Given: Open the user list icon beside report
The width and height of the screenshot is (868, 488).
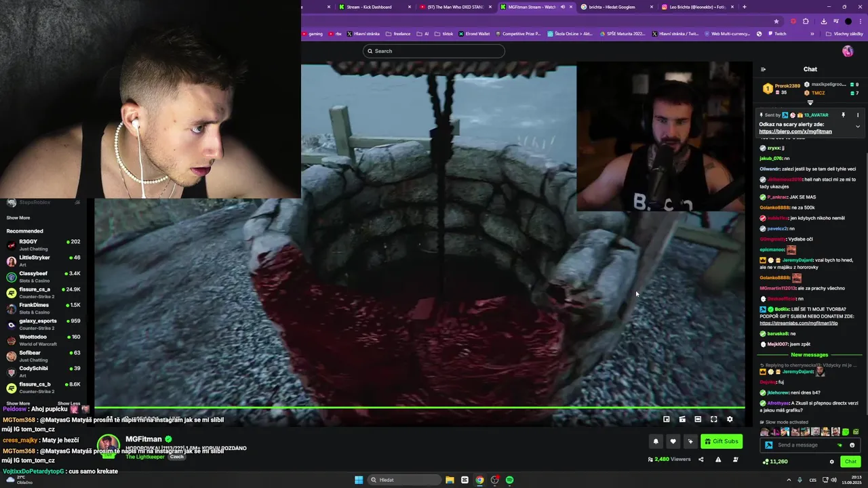Looking at the screenshot, I should coord(736,460).
